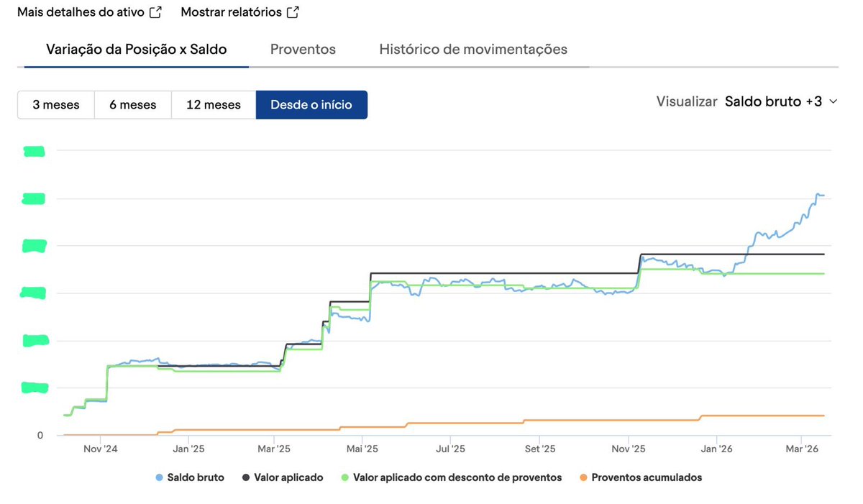The image size is (863, 504).
Task: Click the Jul '25 axis label
Action: click(450, 449)
